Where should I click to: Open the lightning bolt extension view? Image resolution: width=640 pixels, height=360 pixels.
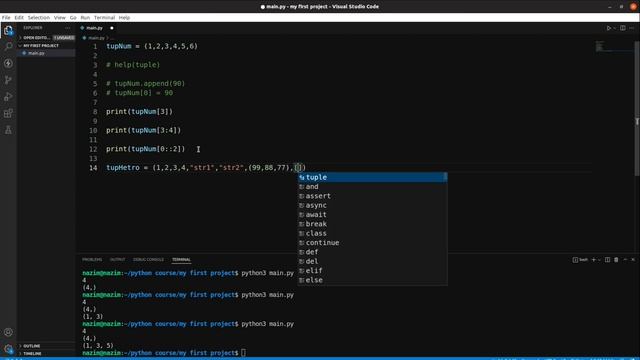click(8, 63)
